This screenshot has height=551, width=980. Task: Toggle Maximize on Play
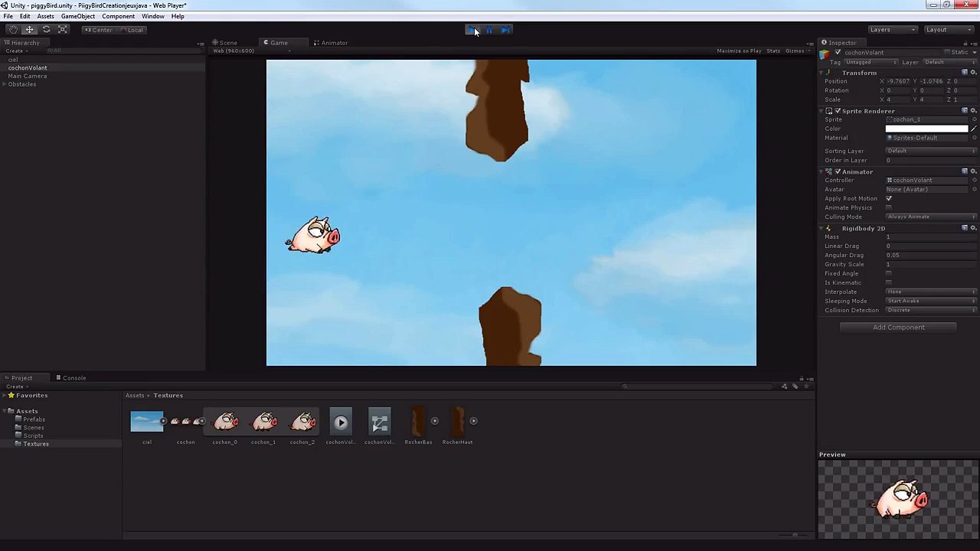739,51
